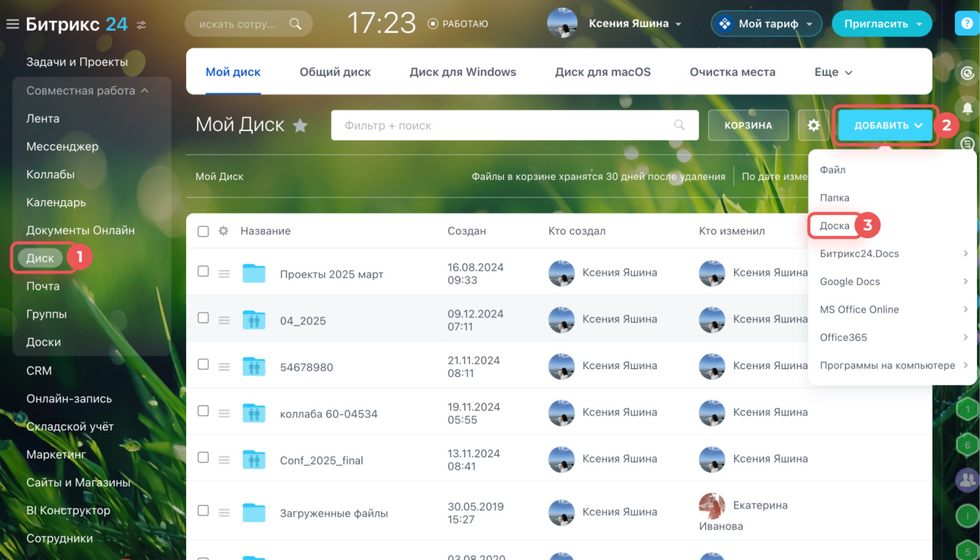Viewport: 980px width, 560px height.
Task: Open Диск in the left menu
Action: coord(40,258)
